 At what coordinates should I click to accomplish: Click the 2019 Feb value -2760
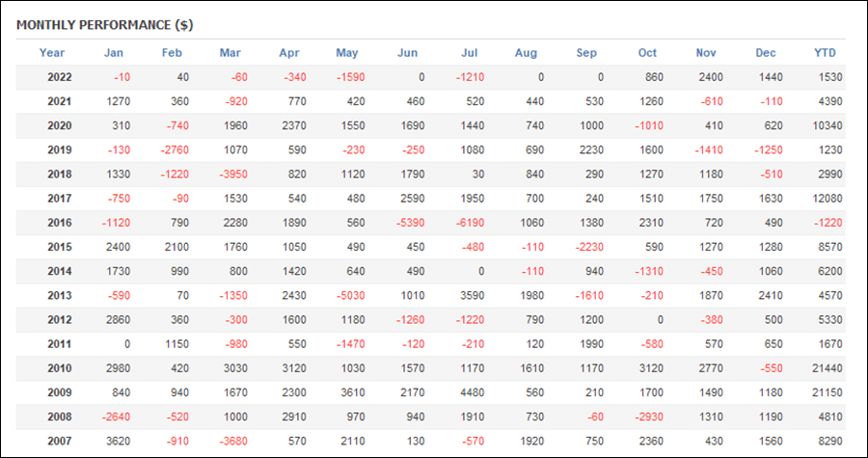pos(174,149)
